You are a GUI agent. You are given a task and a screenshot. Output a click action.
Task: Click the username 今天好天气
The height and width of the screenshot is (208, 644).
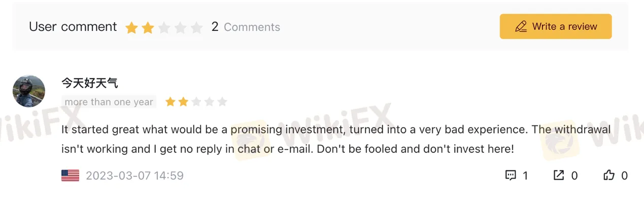pyautogui.click(x=90, y=83)
